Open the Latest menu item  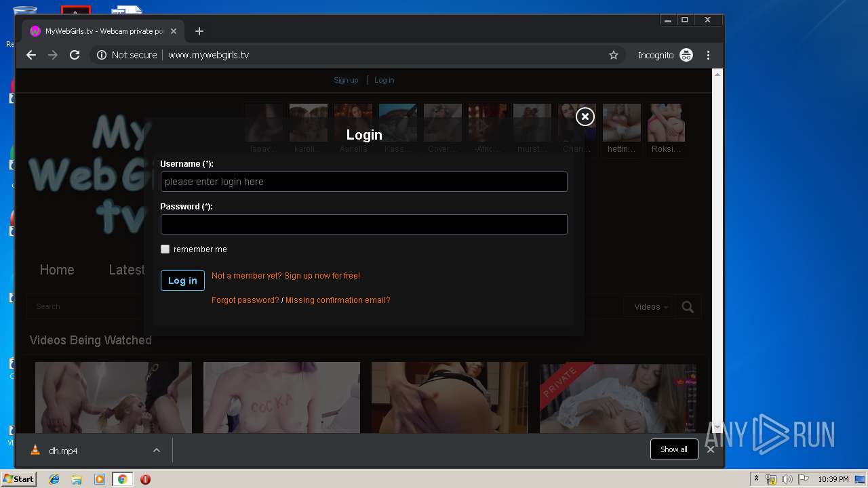(x=127, y=270)
